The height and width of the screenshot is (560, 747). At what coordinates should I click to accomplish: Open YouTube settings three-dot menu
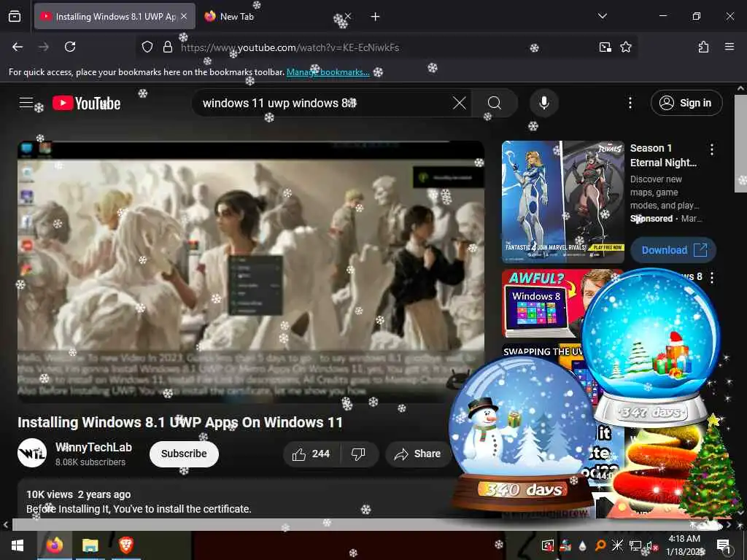[x=630, y=103]
